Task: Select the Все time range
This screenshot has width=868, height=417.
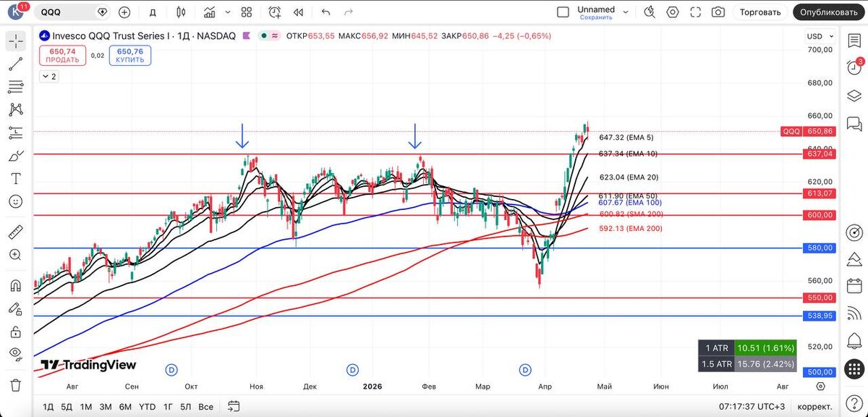Action: pos(205,406)
